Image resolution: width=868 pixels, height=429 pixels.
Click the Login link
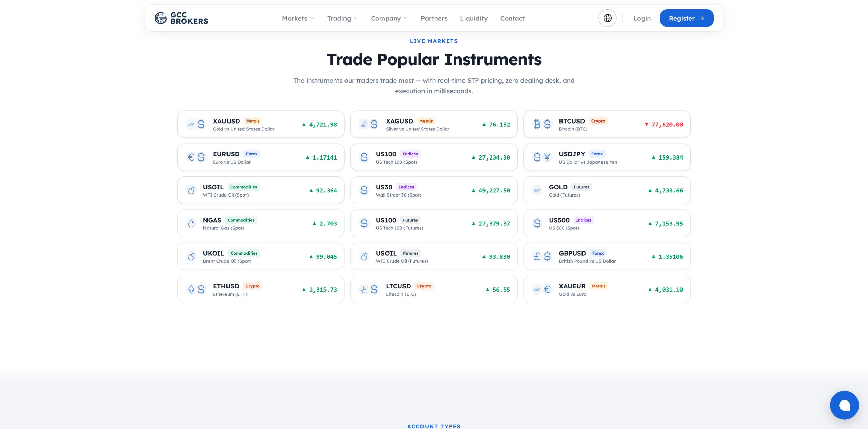pos(642,18)
